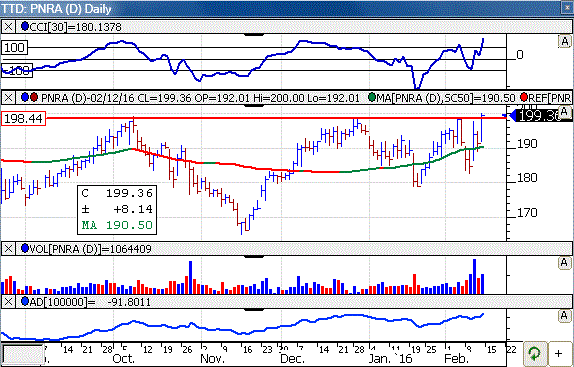Viewport: 574px width, 367px height.
Task: Click the Feb. month label on time axis
Action: tap(456, 358)
